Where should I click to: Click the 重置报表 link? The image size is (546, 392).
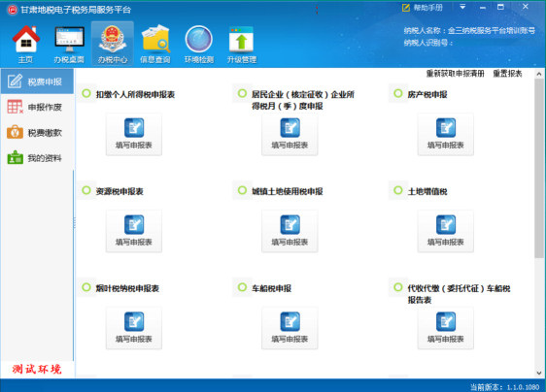coord(507,74)
